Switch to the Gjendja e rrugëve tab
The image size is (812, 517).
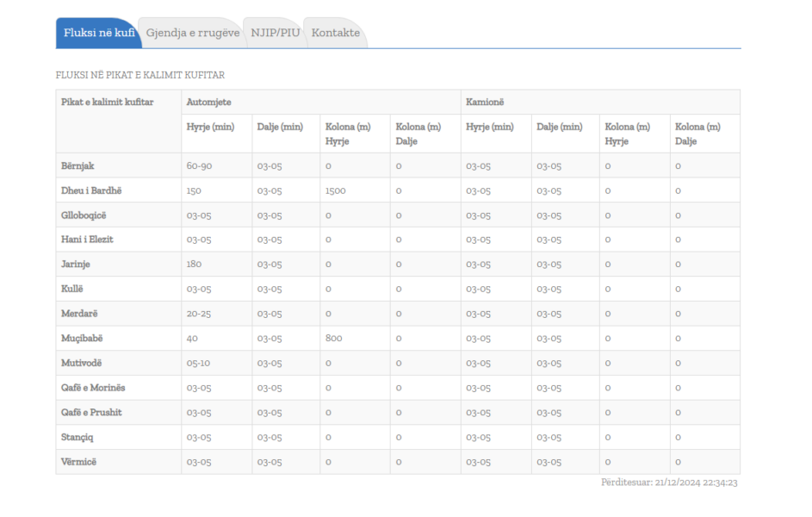coord(193,33)
